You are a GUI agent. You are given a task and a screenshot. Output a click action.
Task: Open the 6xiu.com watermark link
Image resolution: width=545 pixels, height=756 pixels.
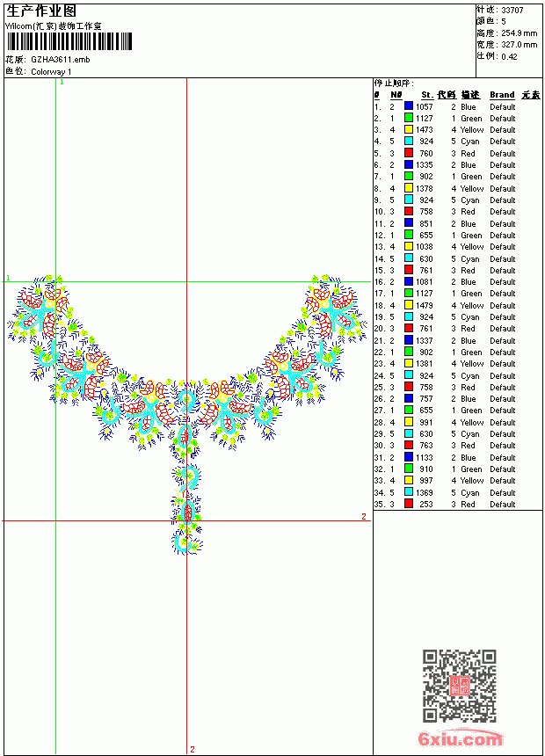460,738
